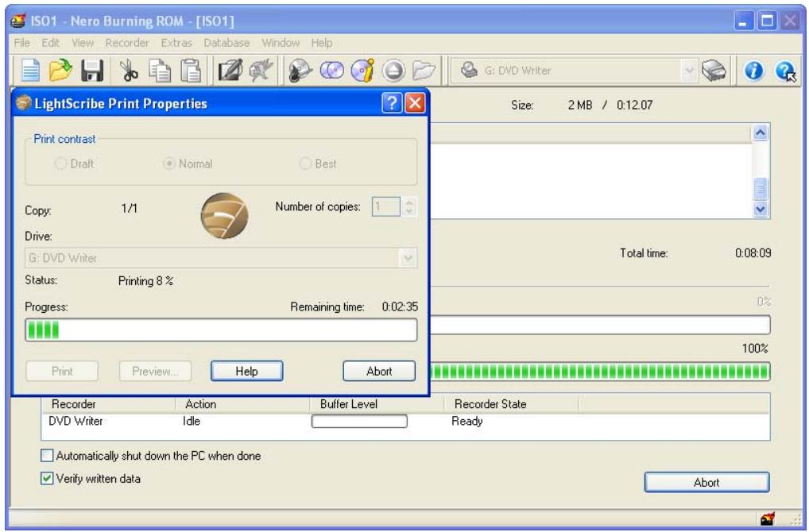This screenshot has width=809, height=532.
Task: Click the Recorder column header
Action: coord(108,404)
